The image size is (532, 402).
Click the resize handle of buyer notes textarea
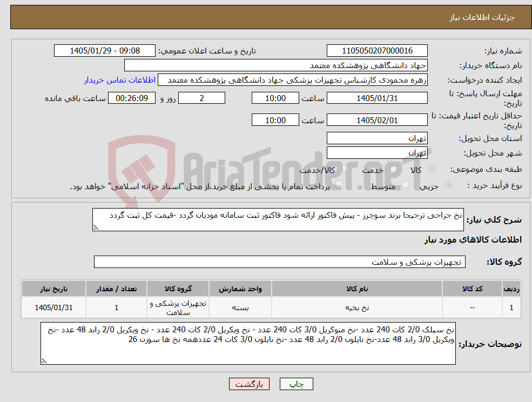point(44,361)
